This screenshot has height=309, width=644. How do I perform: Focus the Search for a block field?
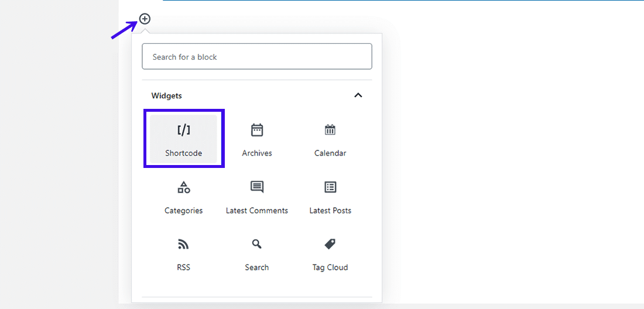click(x=256, y=57)
